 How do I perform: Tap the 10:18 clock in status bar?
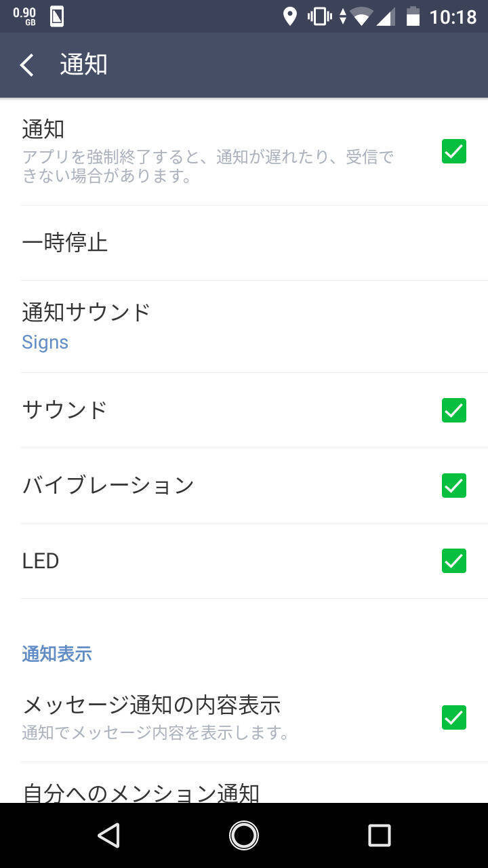pyautogui.click(x=453, y=16)
